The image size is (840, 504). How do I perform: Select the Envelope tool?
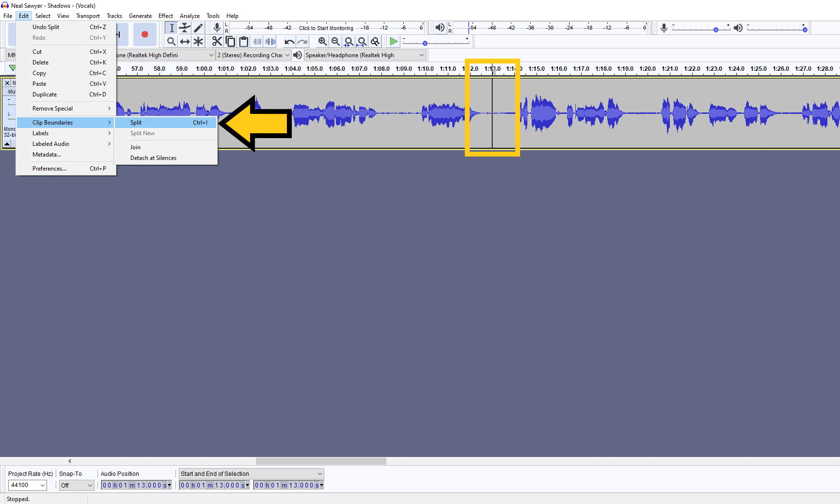pyautogui.click(x=185, y=28)
